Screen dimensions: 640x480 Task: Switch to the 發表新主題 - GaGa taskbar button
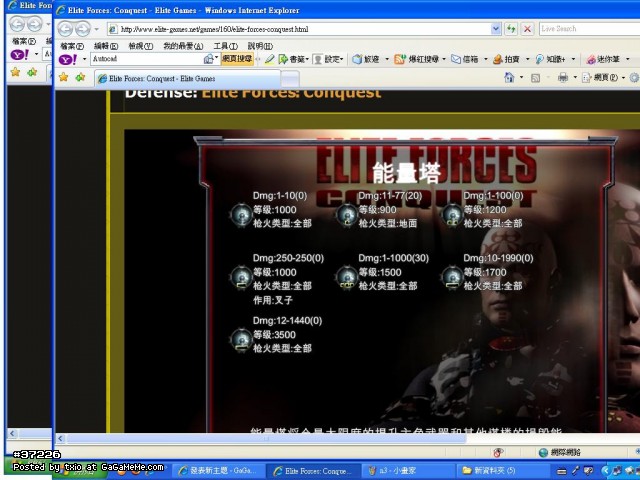tap(218, 471)
